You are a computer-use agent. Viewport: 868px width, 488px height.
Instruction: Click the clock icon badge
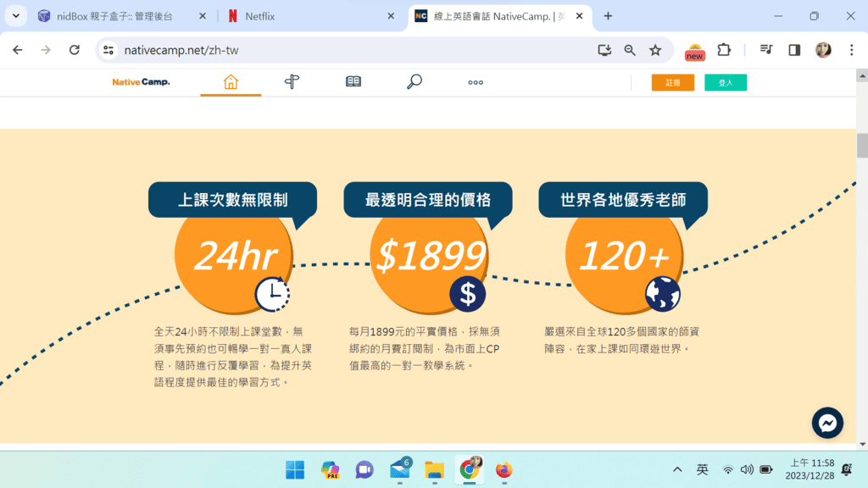[272, 294]
